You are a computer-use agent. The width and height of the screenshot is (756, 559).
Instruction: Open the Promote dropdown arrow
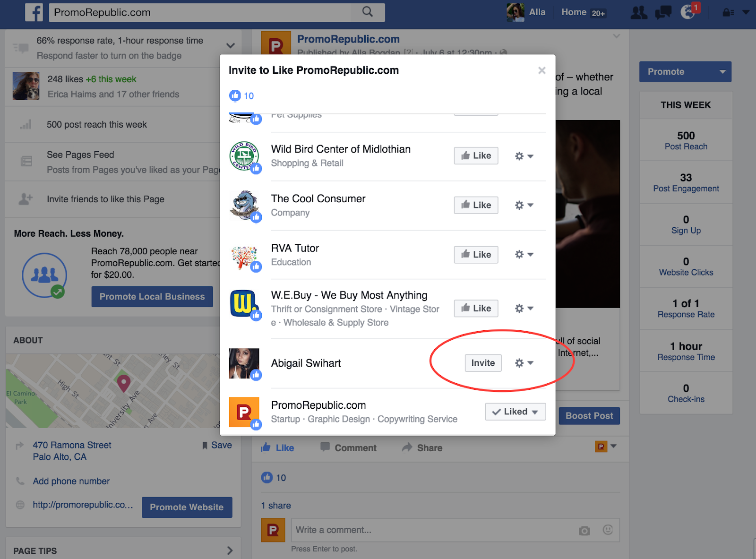[x=722, y=72]
